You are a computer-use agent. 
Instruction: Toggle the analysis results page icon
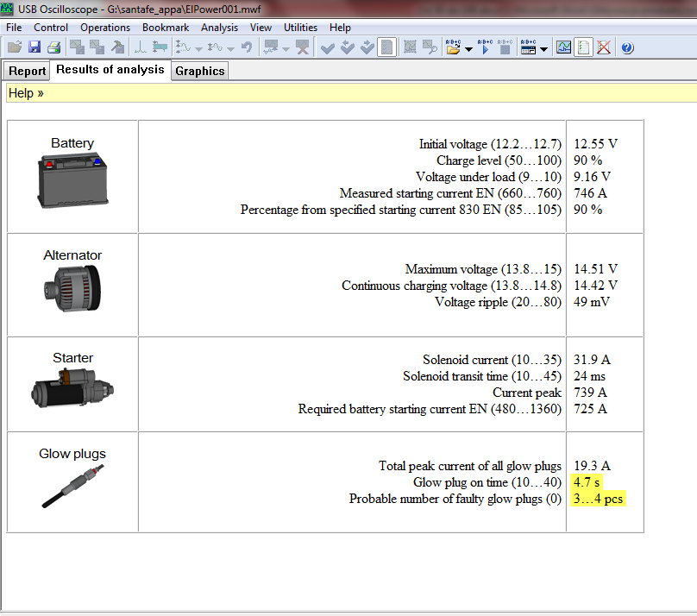pos(584,47)
